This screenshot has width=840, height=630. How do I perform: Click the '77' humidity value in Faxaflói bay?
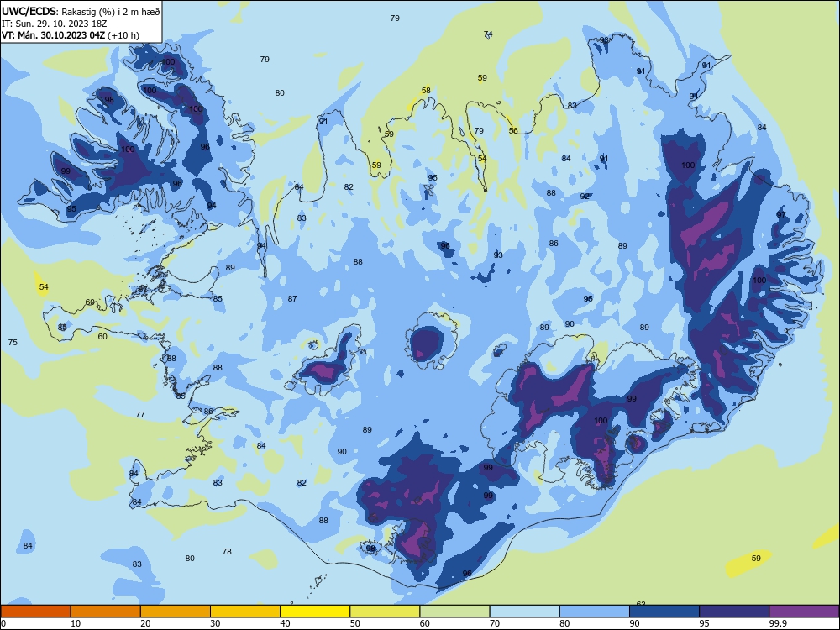140,415
